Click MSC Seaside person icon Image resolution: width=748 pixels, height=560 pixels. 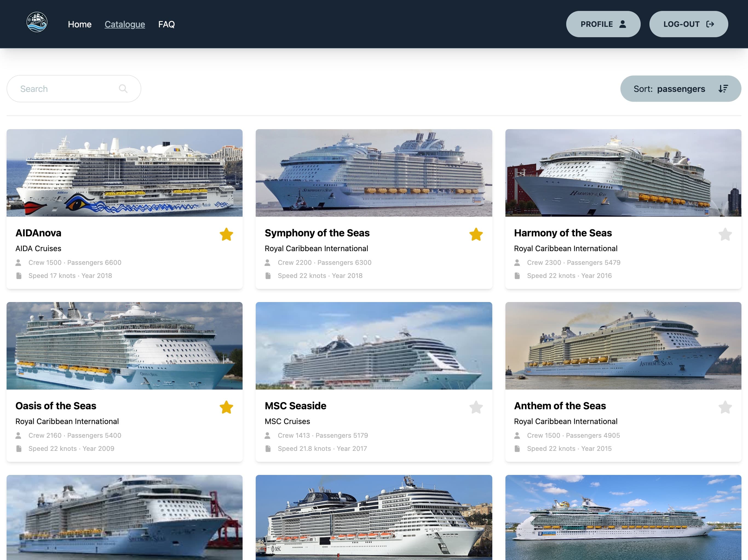267,435
